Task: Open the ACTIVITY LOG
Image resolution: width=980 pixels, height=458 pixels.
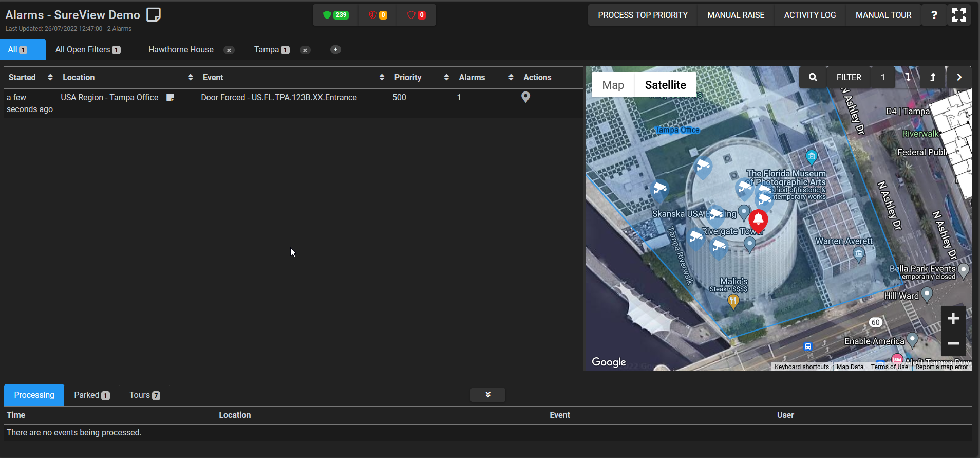Action: 809,15
